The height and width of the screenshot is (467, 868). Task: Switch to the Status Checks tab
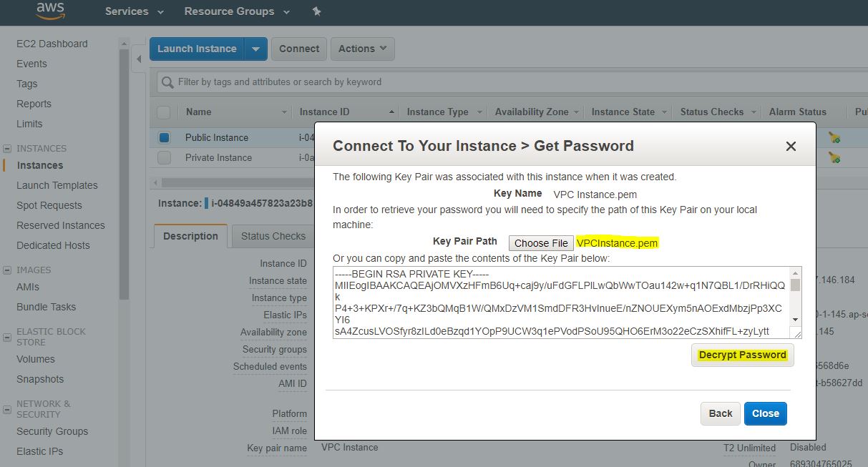pyautogui.click(x=273, y=236)
